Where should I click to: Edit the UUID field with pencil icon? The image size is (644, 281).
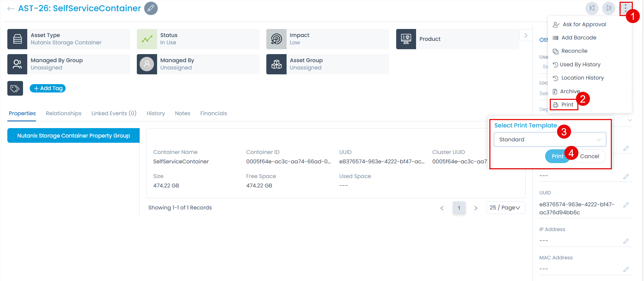(x=626, y=205)
